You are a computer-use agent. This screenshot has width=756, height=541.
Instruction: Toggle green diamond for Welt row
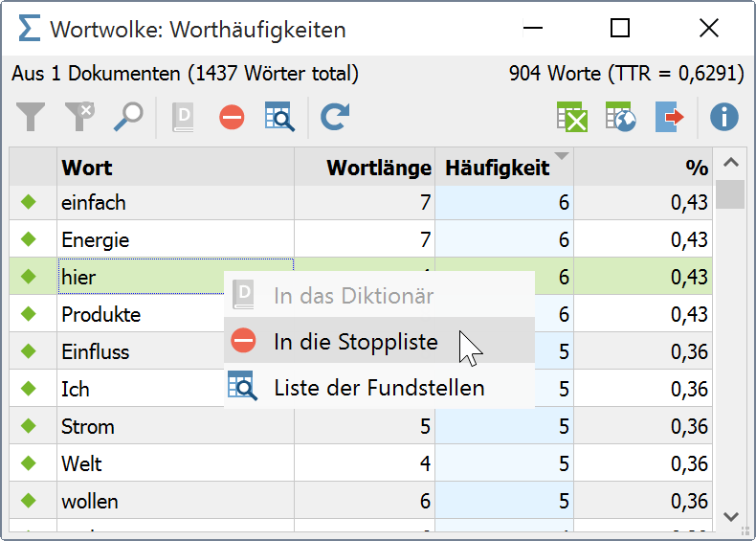pos(29,463)
